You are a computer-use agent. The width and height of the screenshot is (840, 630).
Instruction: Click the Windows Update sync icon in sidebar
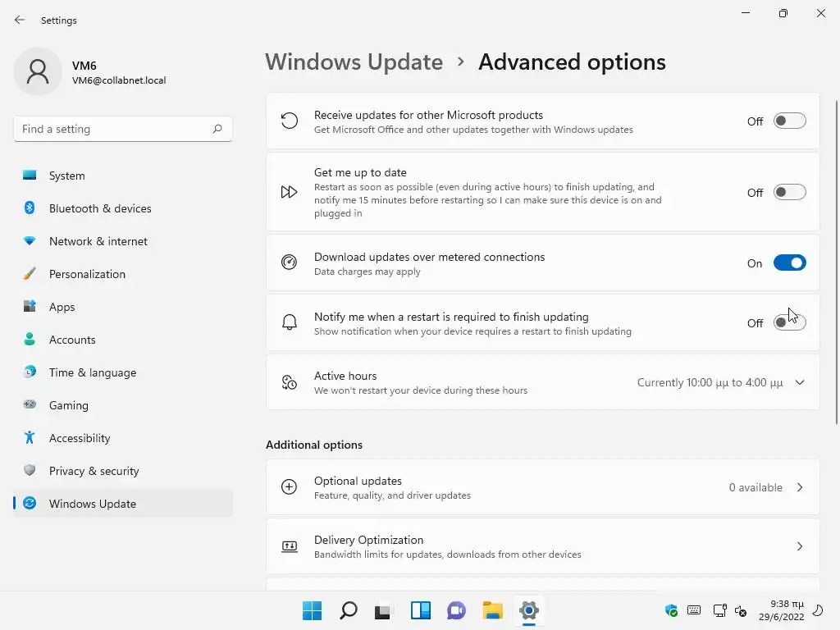tap(30, 503)
